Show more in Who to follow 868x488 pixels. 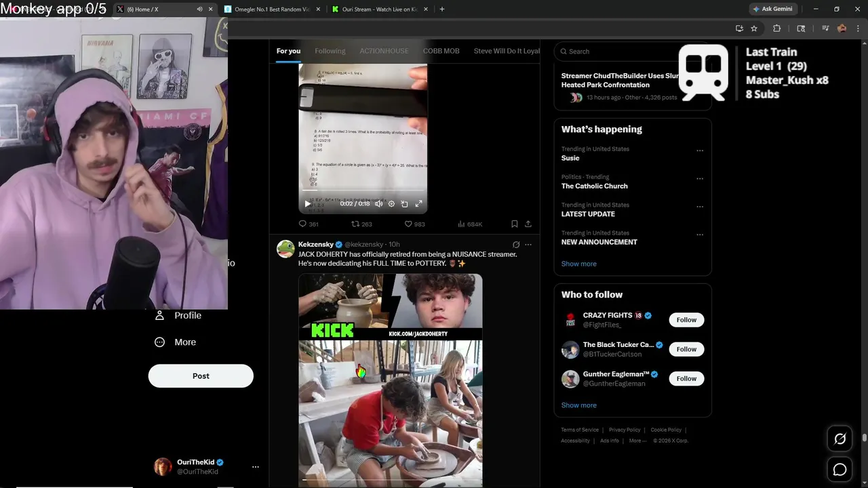579,405
